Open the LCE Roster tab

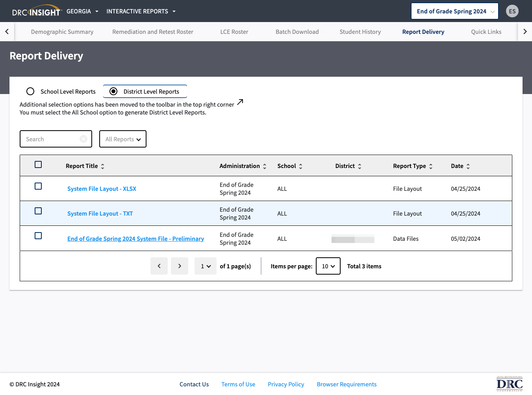(x=234, y=32)
